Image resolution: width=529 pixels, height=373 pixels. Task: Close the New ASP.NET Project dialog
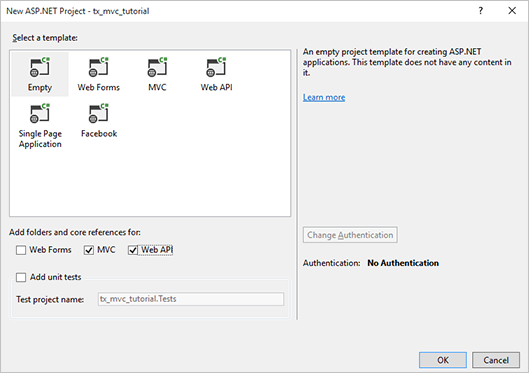click(x=512, y=11)
